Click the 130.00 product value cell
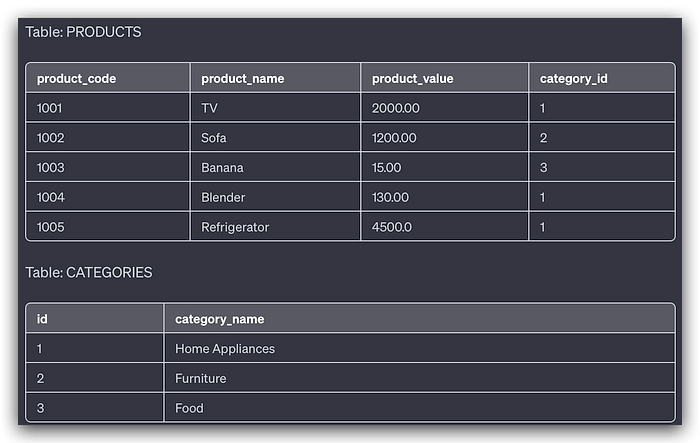This screenshot has height=443, width=700. [x=390, y=198]
